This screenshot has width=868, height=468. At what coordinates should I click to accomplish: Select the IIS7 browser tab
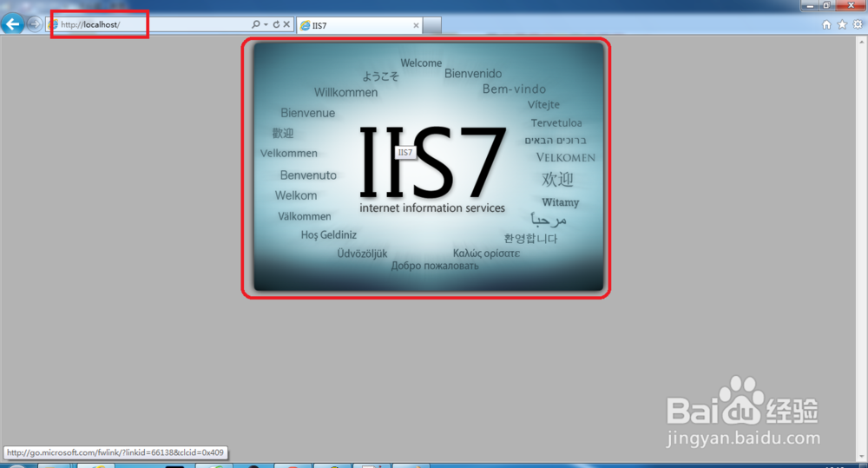[x=359, y=25]
